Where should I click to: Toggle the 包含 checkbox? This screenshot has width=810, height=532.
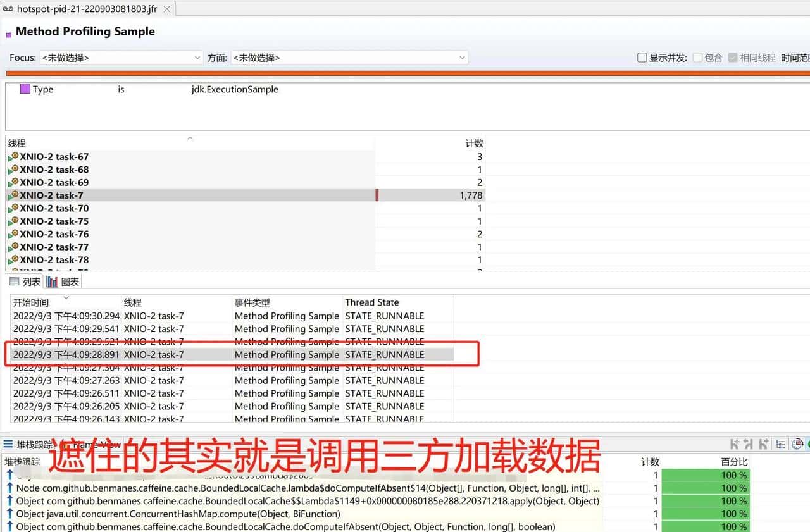point(697,58)
